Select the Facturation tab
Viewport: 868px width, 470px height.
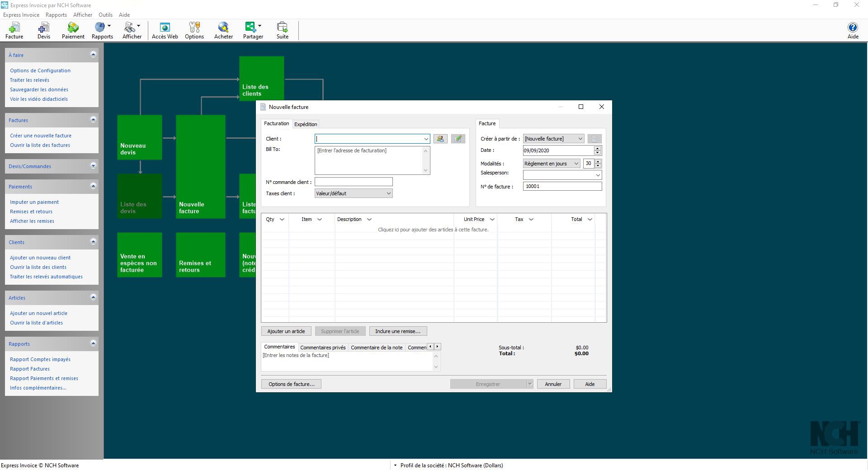pos(276,123)
